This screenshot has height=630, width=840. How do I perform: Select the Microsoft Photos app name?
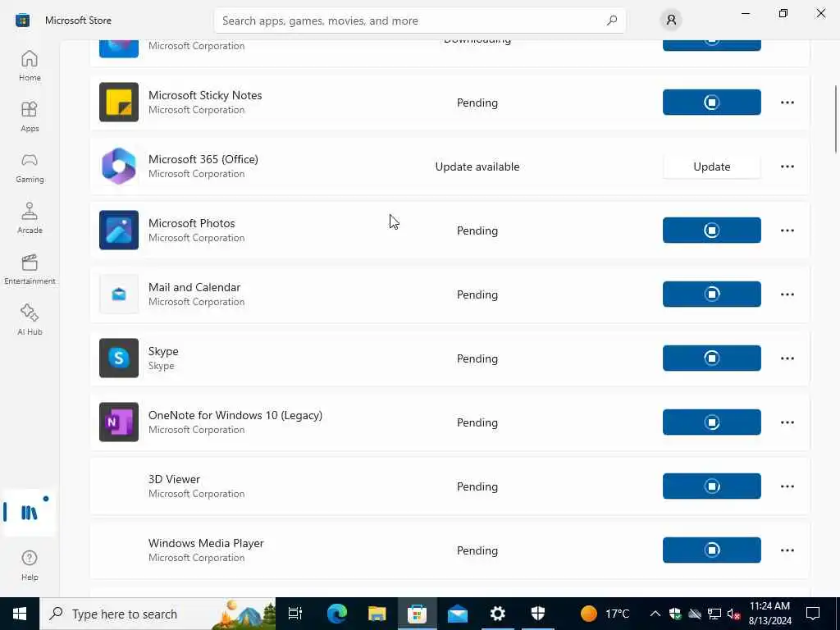[192, 223]
